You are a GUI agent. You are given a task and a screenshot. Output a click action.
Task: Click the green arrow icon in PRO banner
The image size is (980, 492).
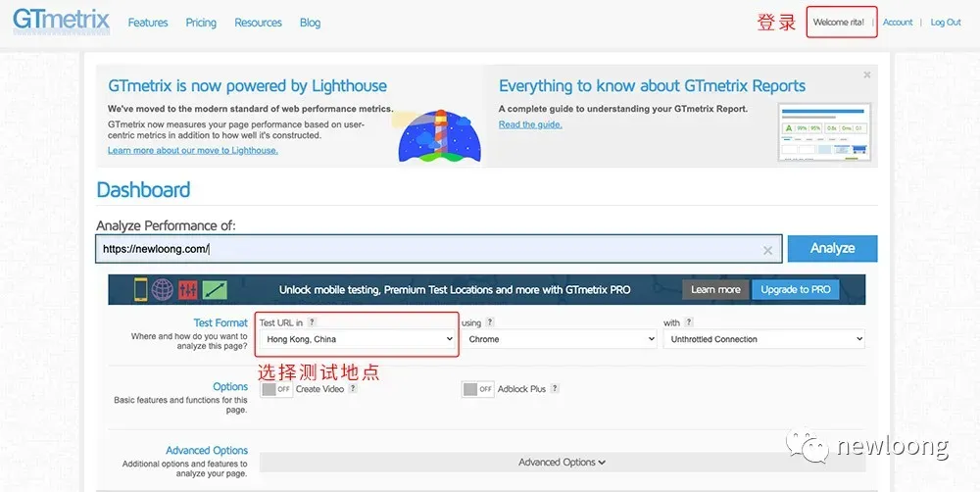coord(215,289)
